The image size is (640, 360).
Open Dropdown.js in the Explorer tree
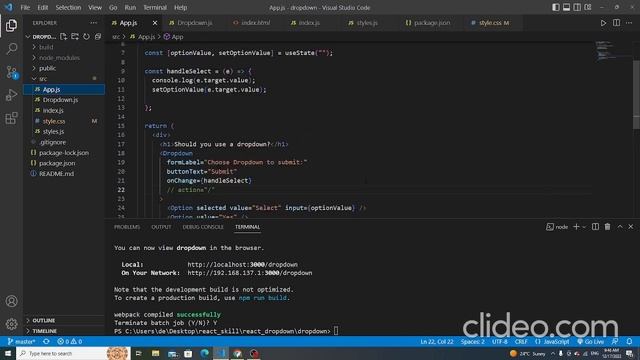coord(60,100)
